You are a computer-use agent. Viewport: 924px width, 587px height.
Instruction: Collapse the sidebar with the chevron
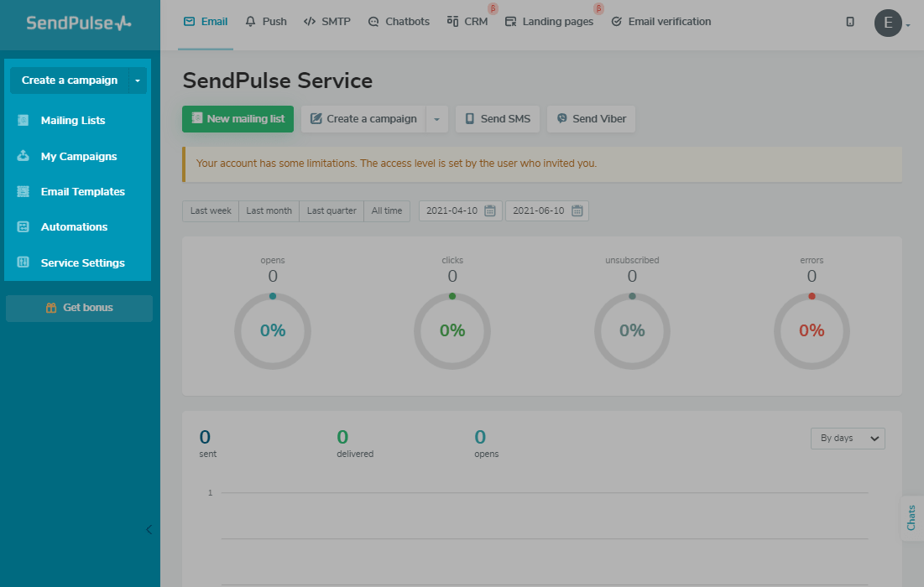point(149,529)
